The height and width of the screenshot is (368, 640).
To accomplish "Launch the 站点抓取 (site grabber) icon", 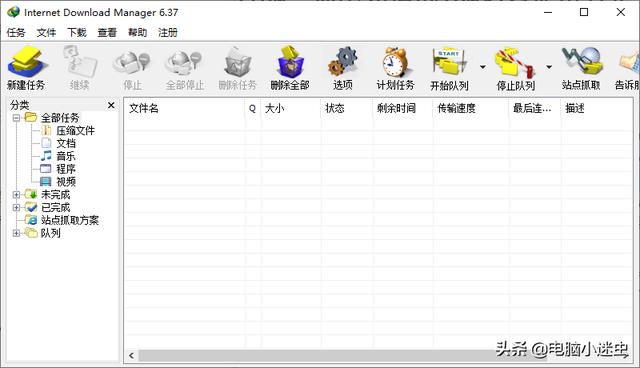I will pos(582,61).
